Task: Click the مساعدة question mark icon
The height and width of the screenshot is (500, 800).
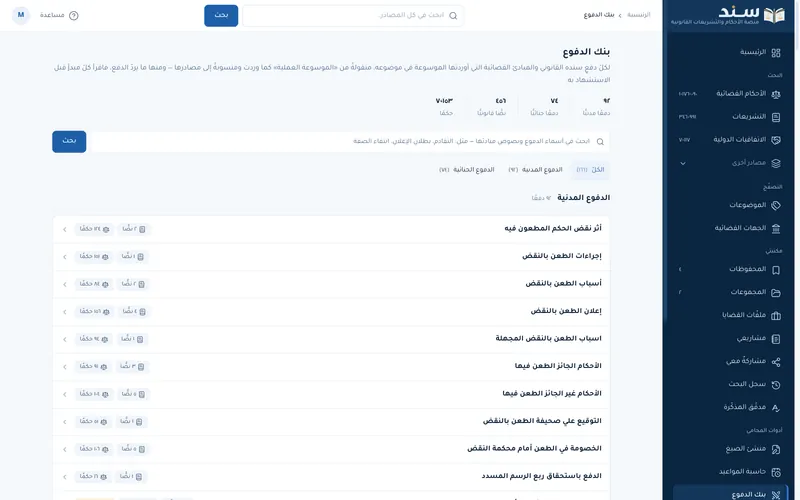Action: [x=73, y=15]
